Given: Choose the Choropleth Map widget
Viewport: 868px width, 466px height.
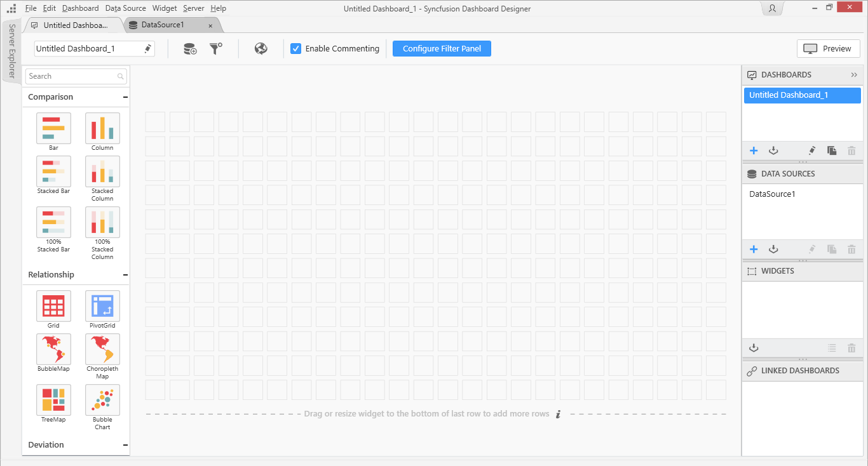Looking at the screenshot, I should pyautogui.click(x=102, y=349).
